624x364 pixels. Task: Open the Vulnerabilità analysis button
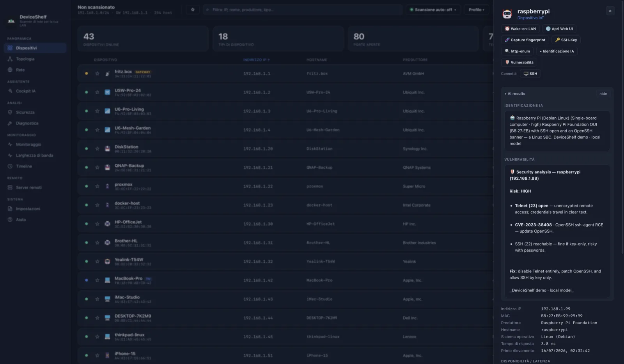click(x=519, y=62)
